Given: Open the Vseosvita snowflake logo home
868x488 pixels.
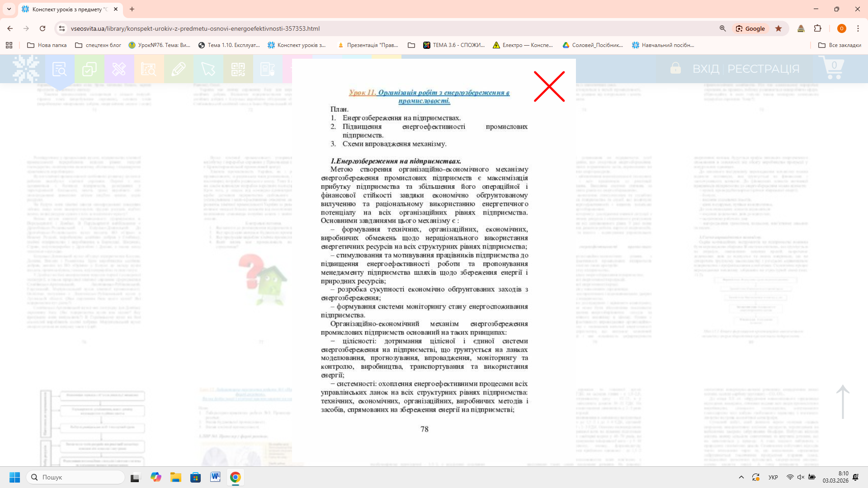Looking at the screenshot, I should coord(26,69).
